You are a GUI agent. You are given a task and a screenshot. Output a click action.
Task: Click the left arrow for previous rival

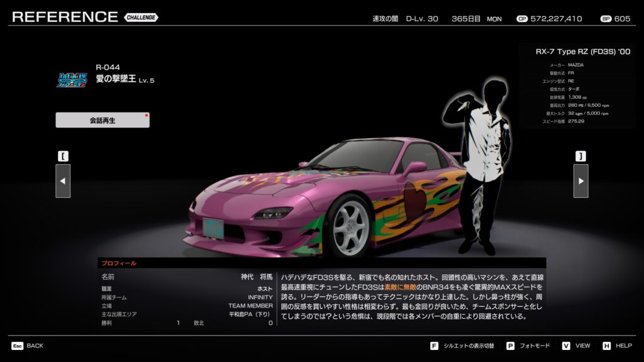click(63, 181)
